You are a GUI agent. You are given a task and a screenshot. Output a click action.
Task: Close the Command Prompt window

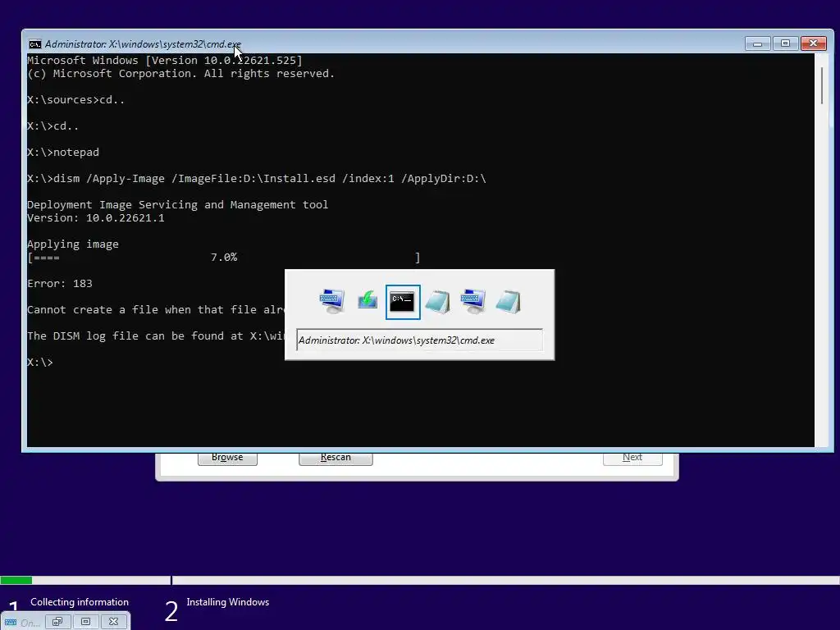coord(813,43)
